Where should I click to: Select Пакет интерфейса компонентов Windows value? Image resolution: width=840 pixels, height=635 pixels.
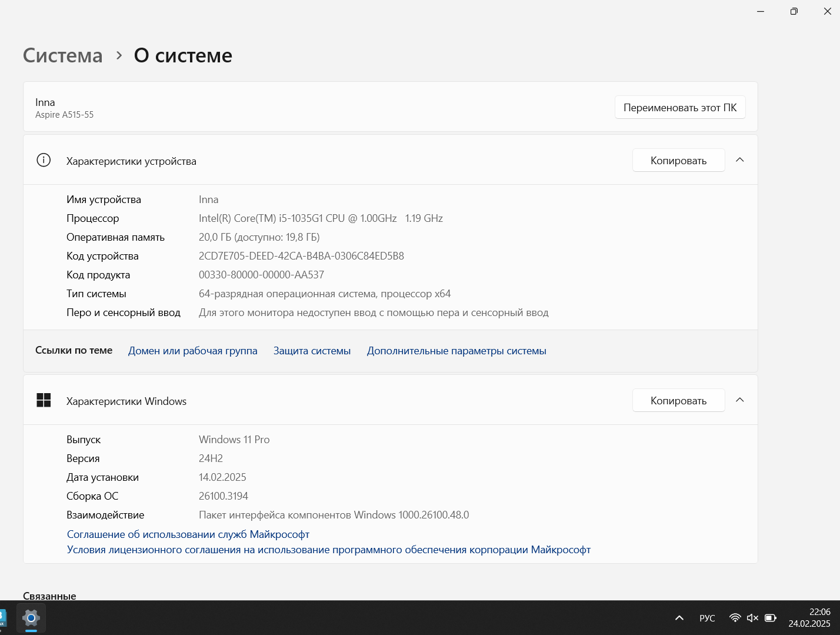click(x=334, y=515)
